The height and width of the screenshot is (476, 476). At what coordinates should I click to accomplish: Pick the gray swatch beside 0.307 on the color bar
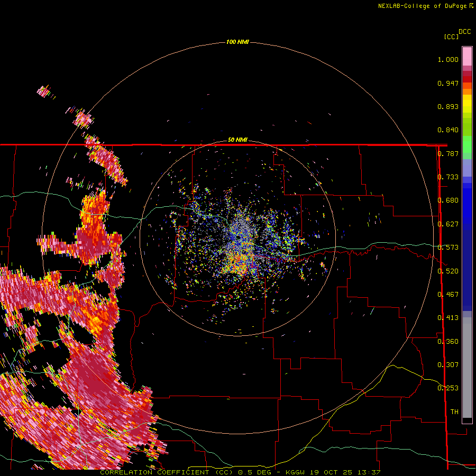coord(467,368)
